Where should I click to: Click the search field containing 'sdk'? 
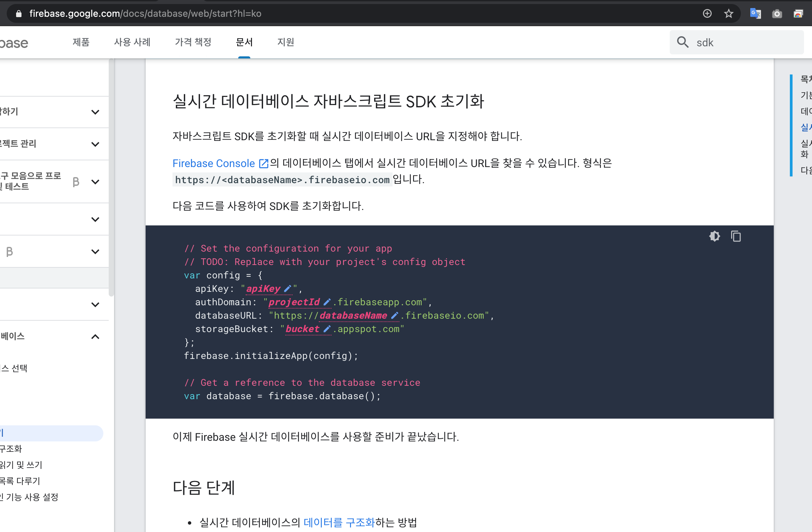pos(737,42)
